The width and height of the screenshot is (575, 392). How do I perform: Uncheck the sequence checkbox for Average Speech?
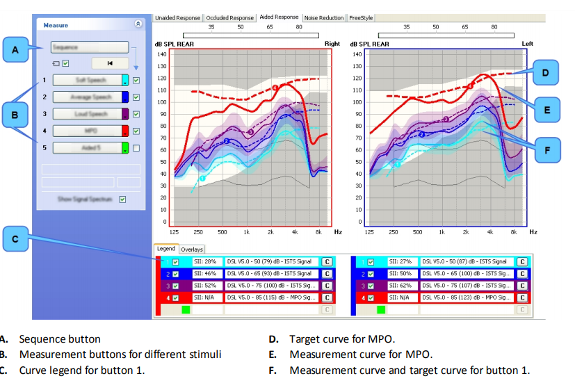click(x=136, y=97)
